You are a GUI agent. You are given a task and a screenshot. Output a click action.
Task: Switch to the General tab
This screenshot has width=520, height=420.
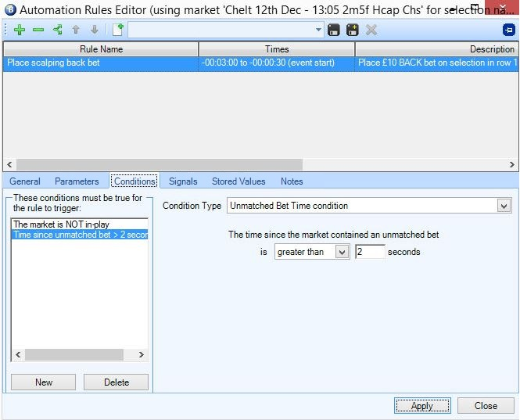(25, 181)
